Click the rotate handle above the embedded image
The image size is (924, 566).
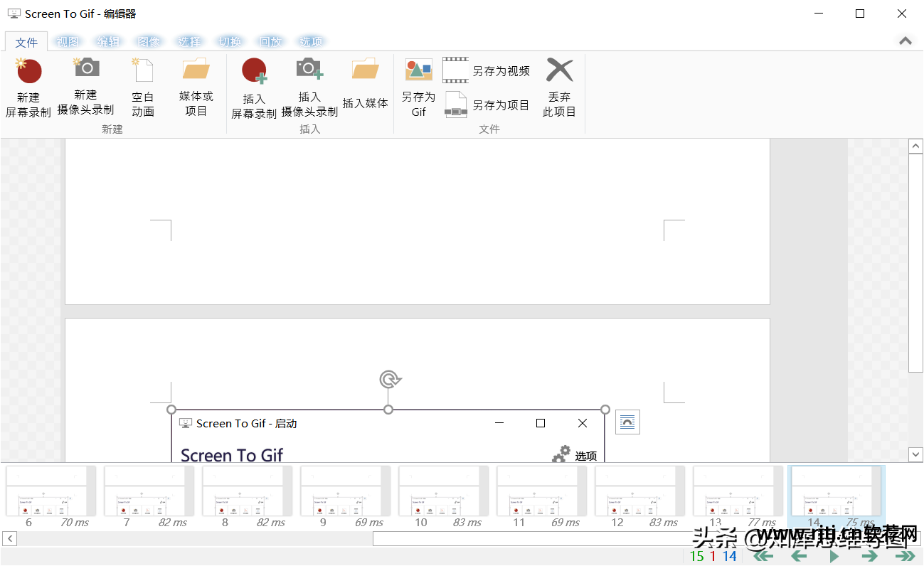coord(389,380)
